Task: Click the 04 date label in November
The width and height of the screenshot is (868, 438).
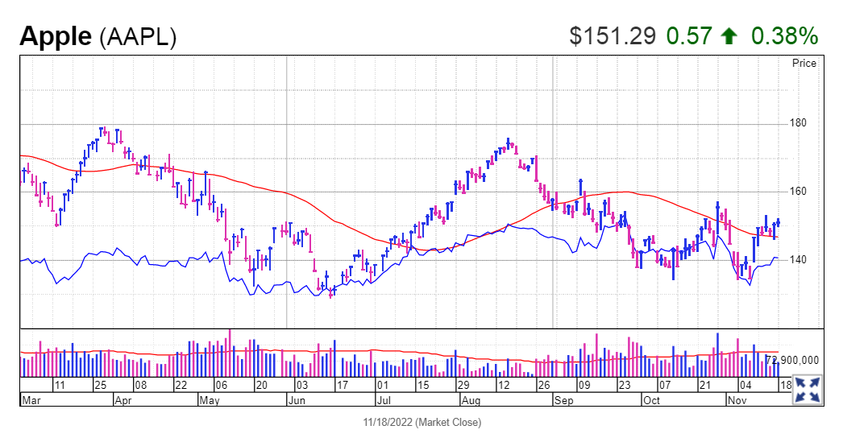Action: (x=745, y=385)
